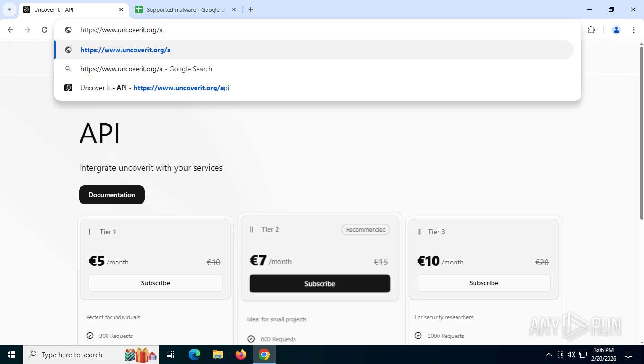Show hidden system tray icons
Viewport: 644px width, 364px height.
pos(548,355)
